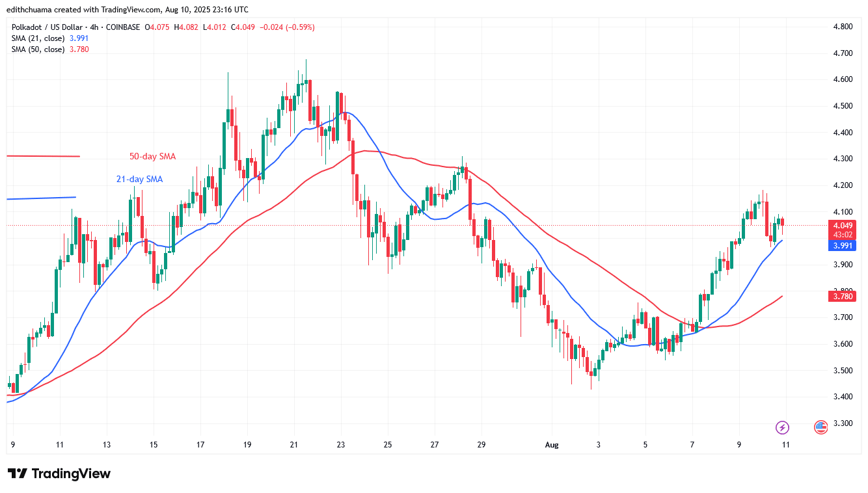Click the blue horizontal line left of 21-day SMA
The width and height of the screenshot is (868, 493).
(41, 198)
